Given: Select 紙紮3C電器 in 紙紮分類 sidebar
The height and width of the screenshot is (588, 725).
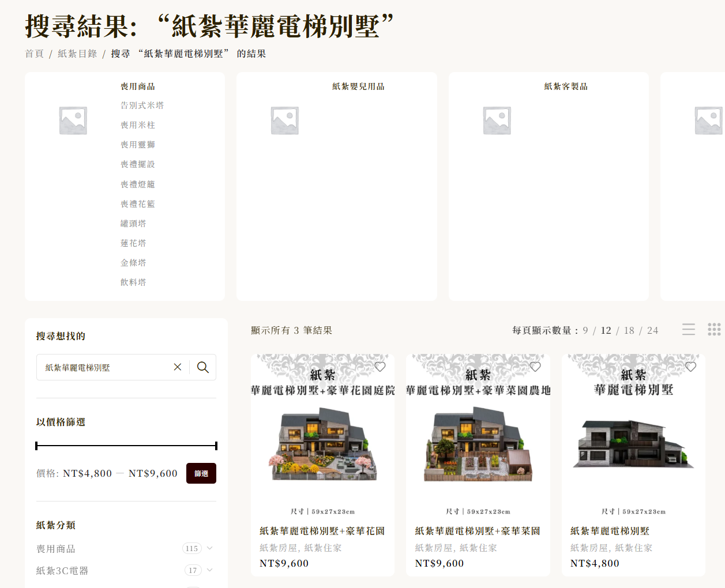Looking at the screenshot, I should point(62,571).
